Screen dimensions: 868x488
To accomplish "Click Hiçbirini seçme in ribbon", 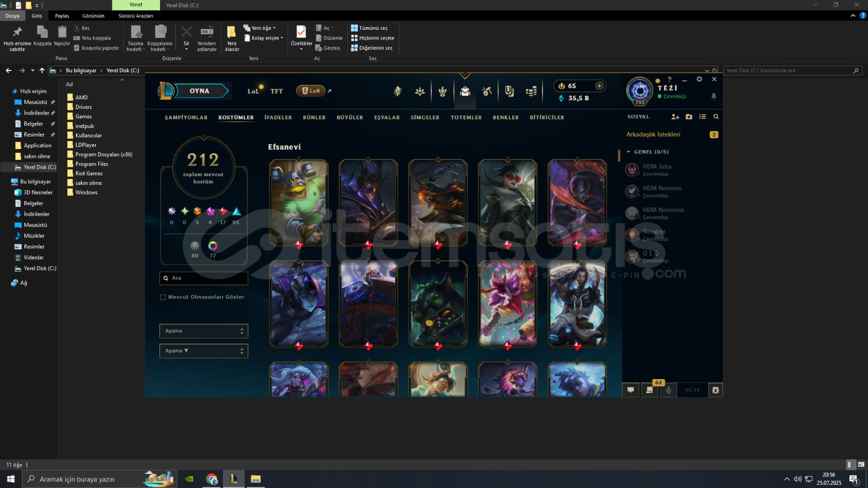I will 373,38.
